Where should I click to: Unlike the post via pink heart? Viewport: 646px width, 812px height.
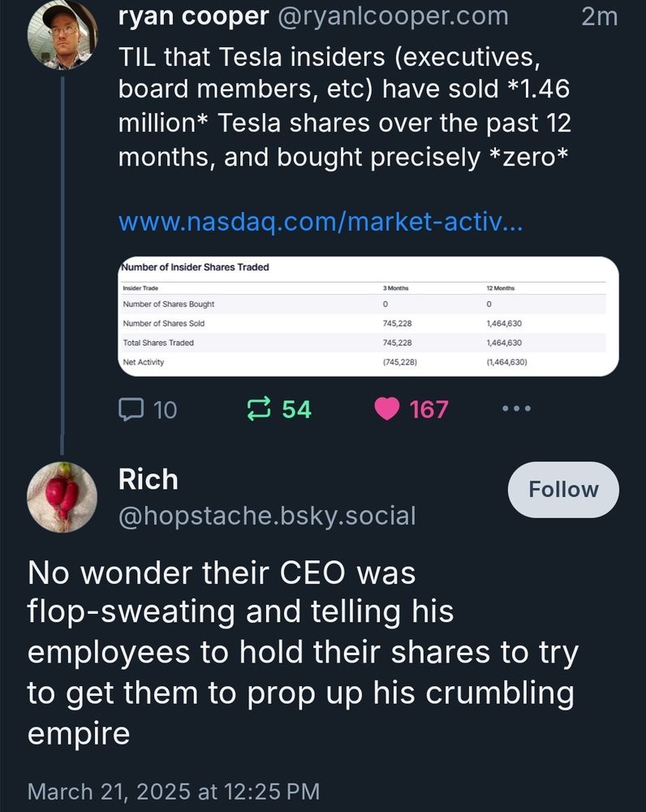pyautogui.click(x=386, y=409)
